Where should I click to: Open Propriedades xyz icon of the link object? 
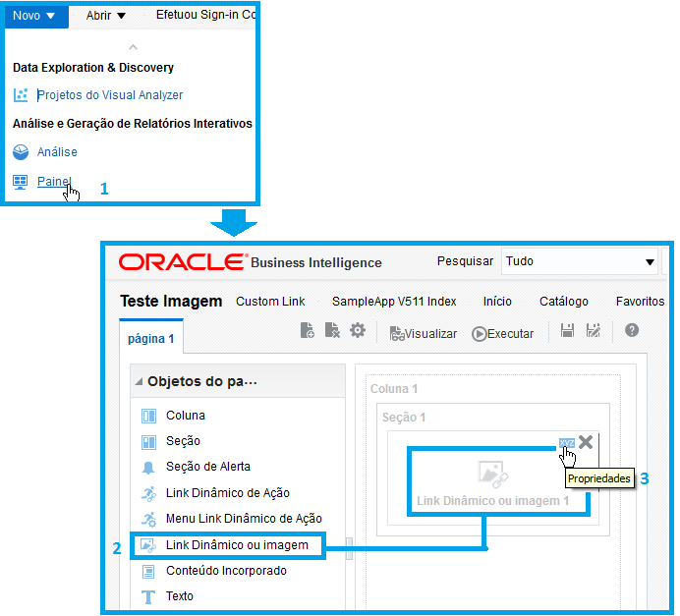567,443
